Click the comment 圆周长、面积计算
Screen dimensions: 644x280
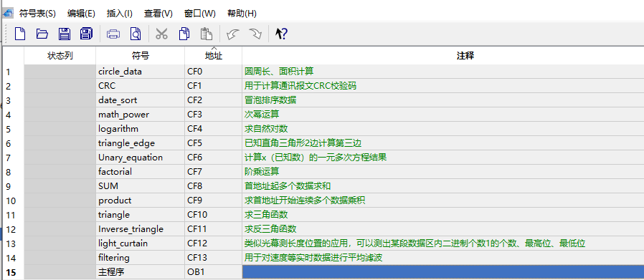279,72
